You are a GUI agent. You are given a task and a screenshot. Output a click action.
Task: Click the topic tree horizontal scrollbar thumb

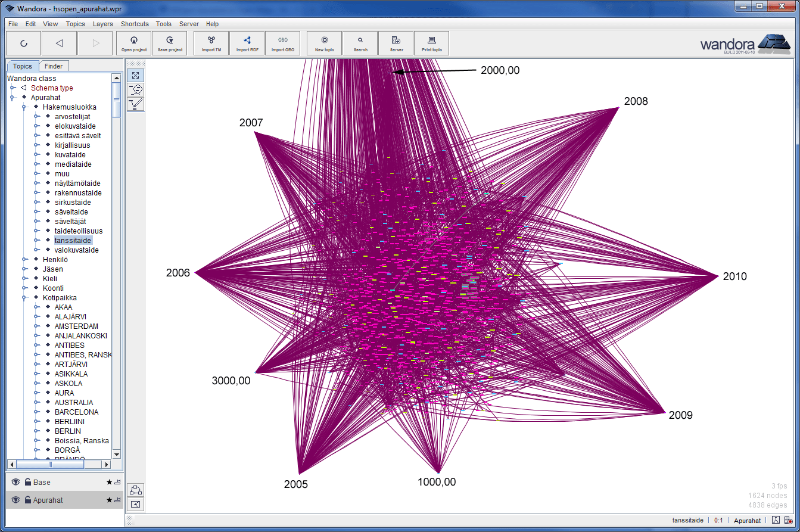(x=50, y=464)
